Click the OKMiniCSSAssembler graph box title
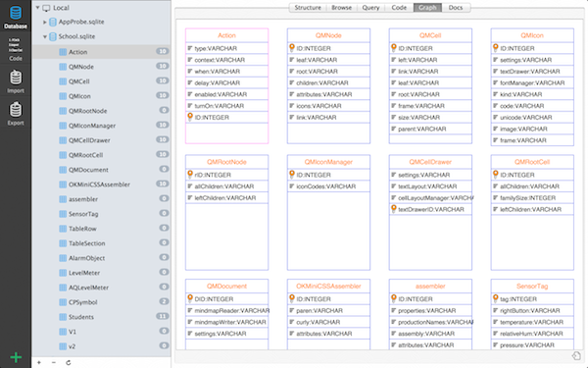Image resolution: width=588 pixels, height=368 pixels. click(328, 287)
